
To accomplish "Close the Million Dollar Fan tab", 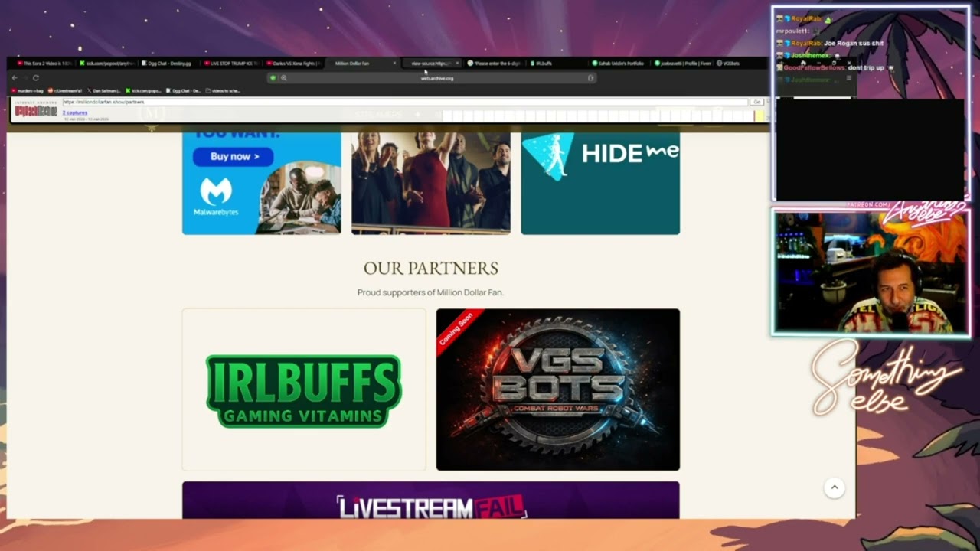I will pos(394,64).
